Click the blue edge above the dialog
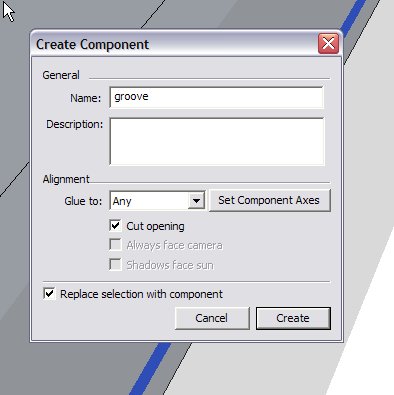This screenshot has width=394, height=395. pos(354,17)
